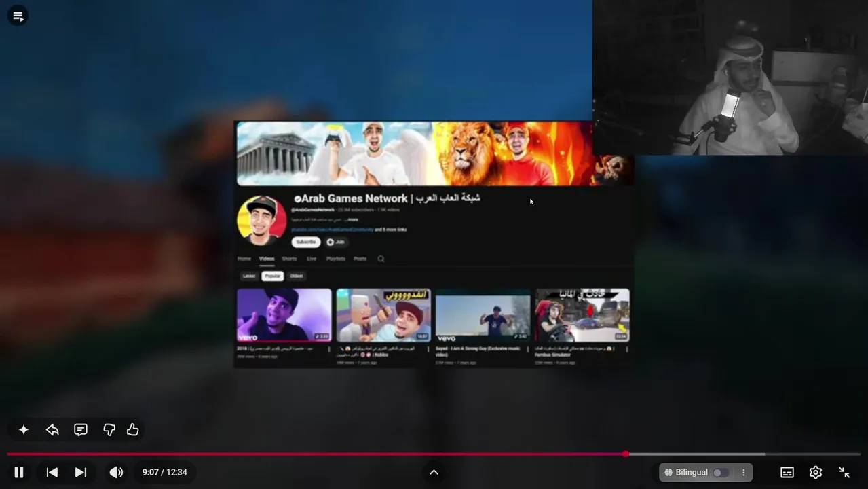Select the Playlists tab on the channel page

click(x=335, y=259)
